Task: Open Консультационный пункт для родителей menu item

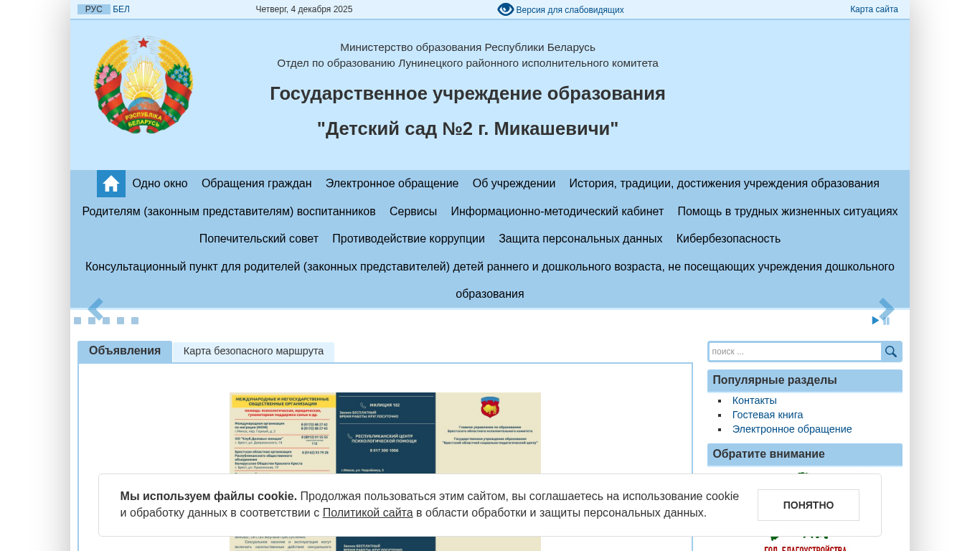Action: pos(490,281)
